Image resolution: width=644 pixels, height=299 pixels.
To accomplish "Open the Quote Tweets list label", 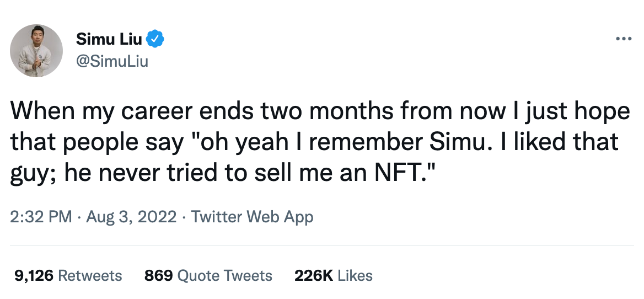I will point(225,275).
